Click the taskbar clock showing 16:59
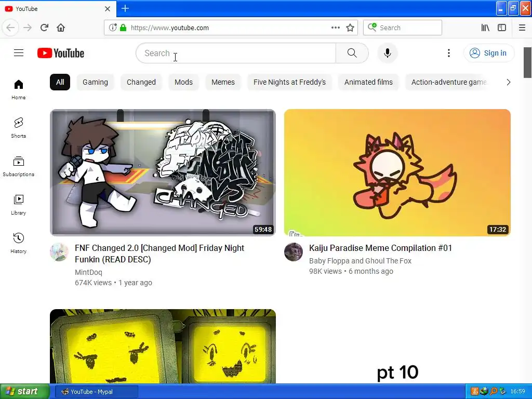 [x=517, y=392]
